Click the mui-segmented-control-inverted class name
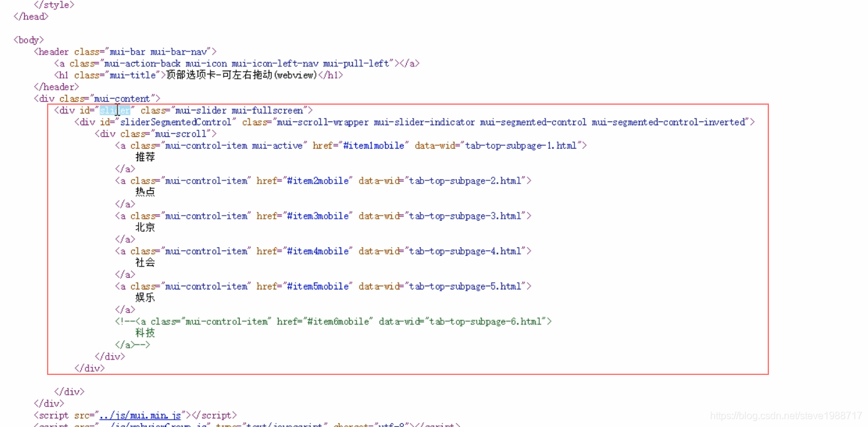Screen dimensions: 868x427 tap(669, 122)
